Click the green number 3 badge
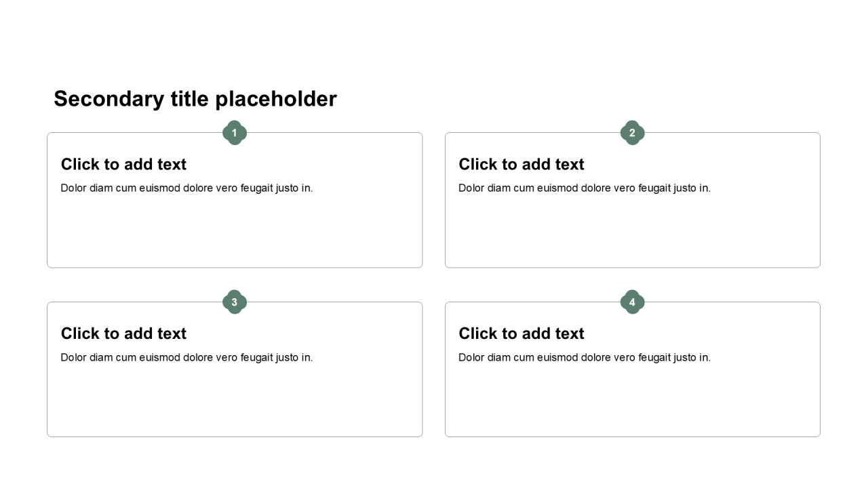 [x=235, y=302]
